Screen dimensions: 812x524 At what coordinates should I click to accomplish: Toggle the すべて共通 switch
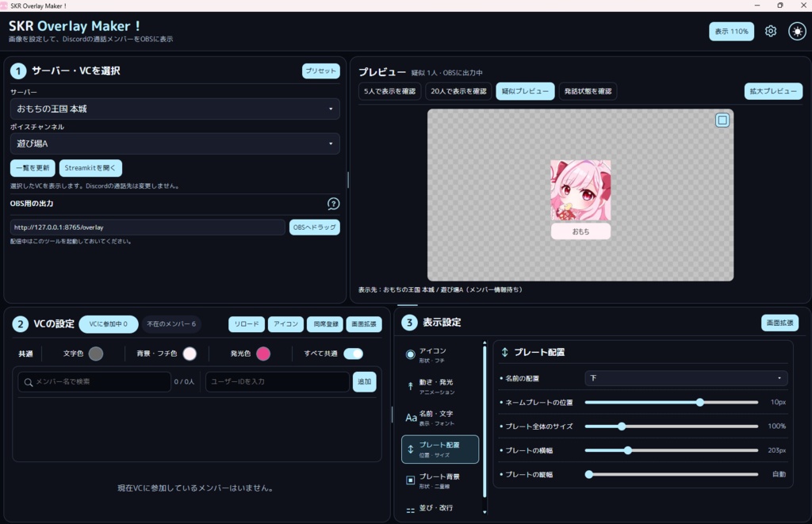click(353, 354)
